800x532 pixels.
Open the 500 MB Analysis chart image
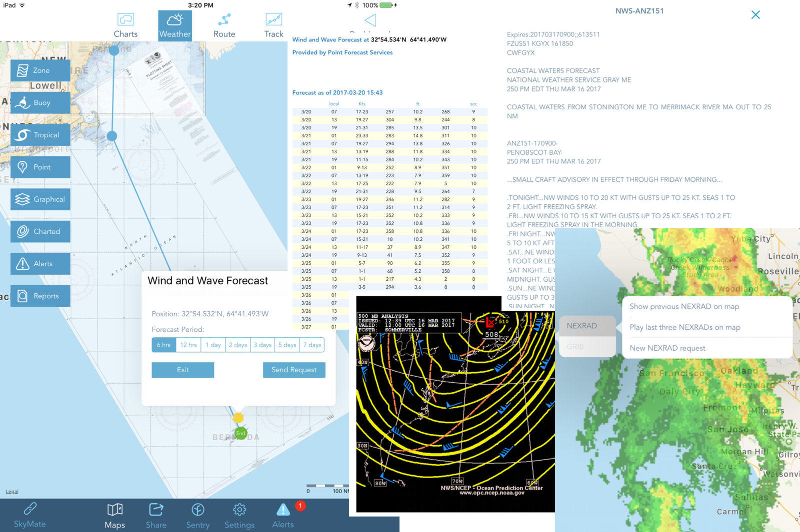(x=455, y=404)
